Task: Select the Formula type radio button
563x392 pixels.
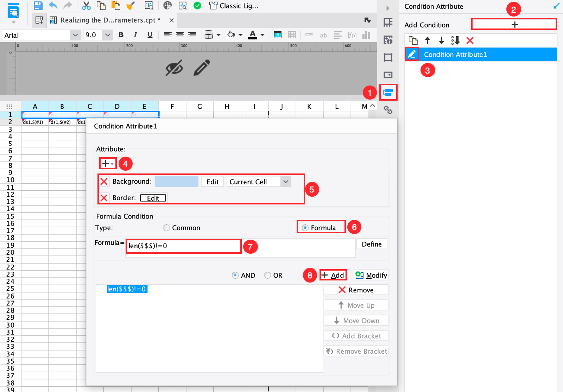Action: point(305,228)
